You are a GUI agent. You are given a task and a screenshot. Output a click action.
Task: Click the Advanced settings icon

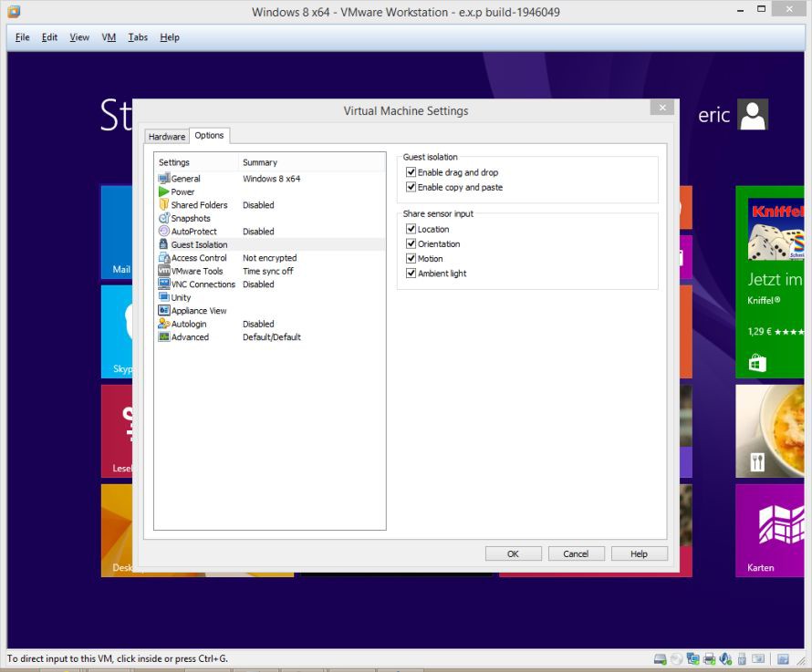pos(163,336)
